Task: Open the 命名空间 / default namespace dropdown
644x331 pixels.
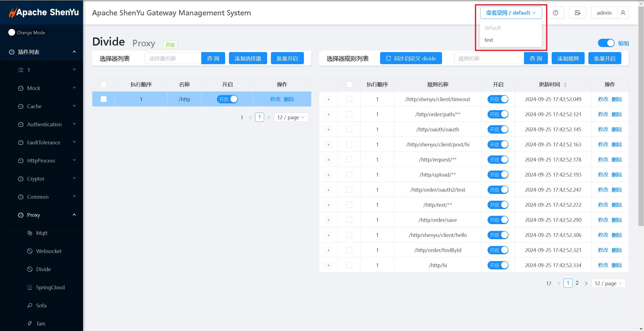Action: [x=511, y=13]
